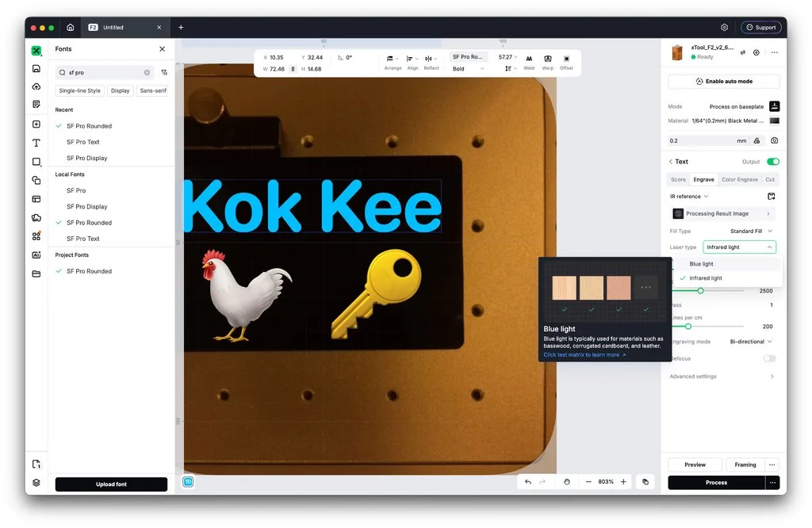
Task: Switch device with the swap arrows icon
Action: (742, 52)
